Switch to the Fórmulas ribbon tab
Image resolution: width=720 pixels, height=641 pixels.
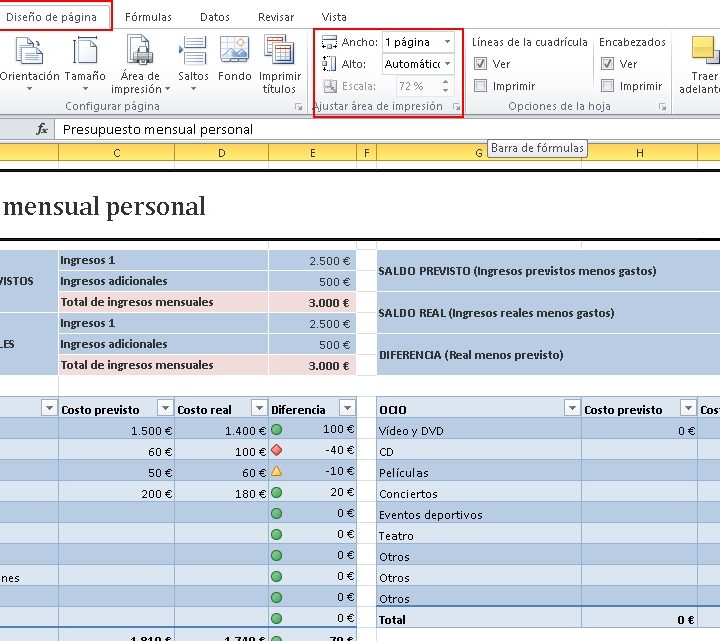pyautogui.click(x=148, y=17)
